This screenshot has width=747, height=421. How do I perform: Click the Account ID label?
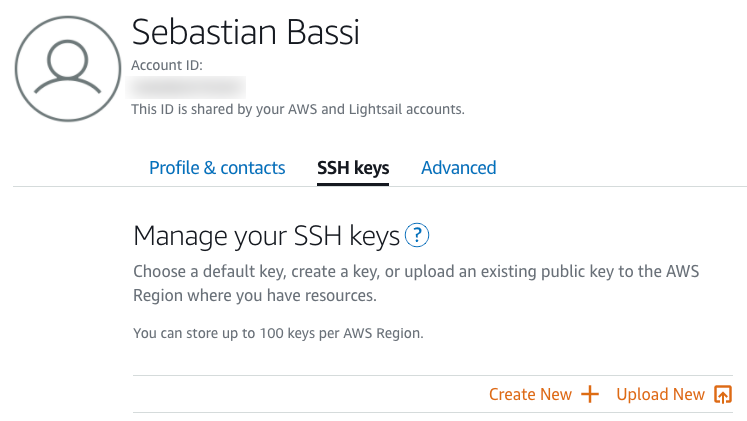coord(167,65)
